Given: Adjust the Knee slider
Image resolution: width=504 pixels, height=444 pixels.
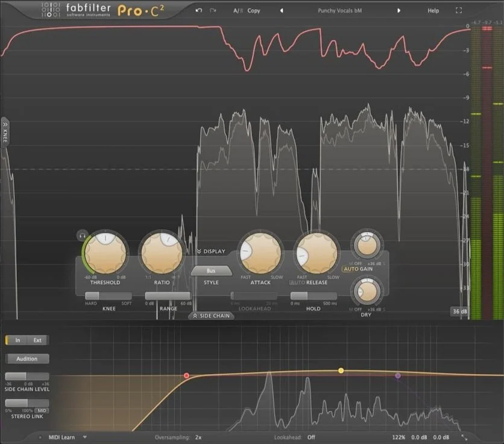Looking at the screenshot, I should (109, 296).
